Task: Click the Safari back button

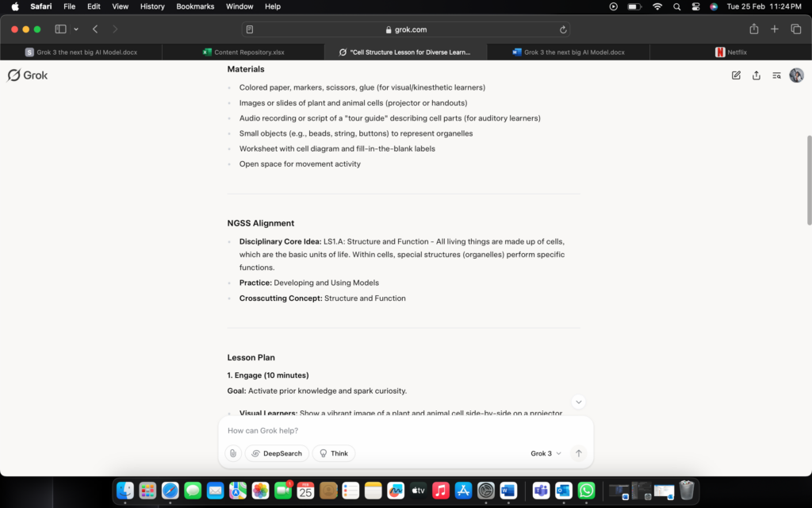Action: pyautogui.click(x=95, y=29)
